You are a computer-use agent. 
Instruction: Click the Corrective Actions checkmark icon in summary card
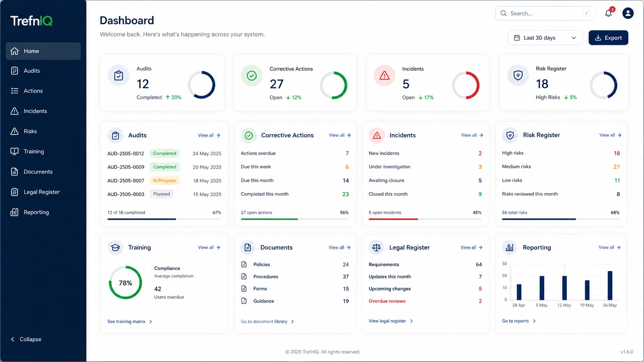pyautogui.click(x=252, y=76)
